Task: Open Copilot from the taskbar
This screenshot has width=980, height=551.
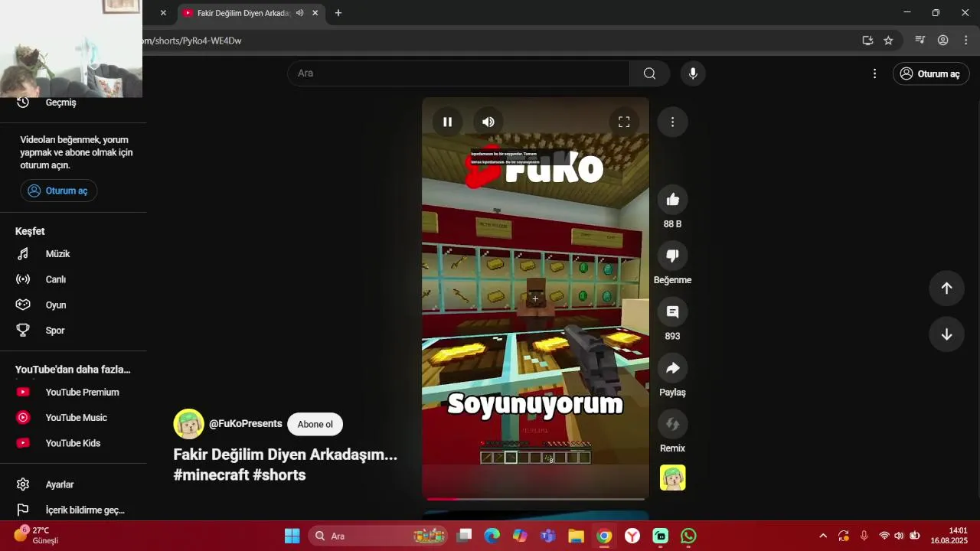Action: click(520, 536)
